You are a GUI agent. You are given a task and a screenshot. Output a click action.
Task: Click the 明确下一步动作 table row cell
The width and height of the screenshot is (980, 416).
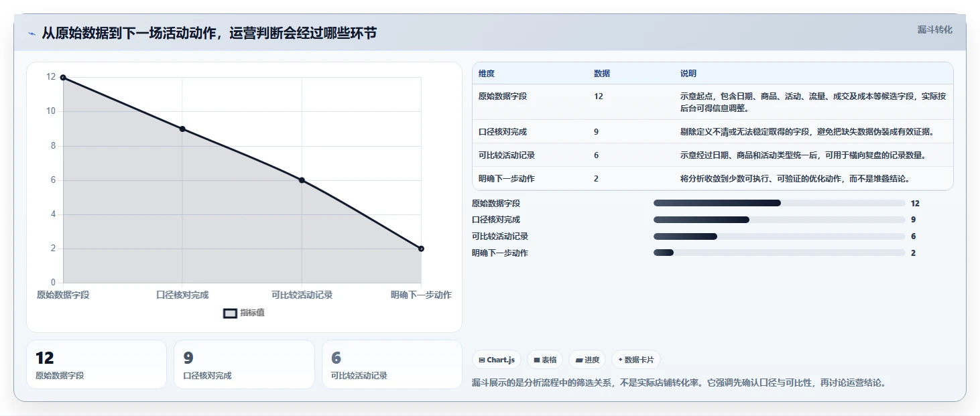[x=507, y=179]
